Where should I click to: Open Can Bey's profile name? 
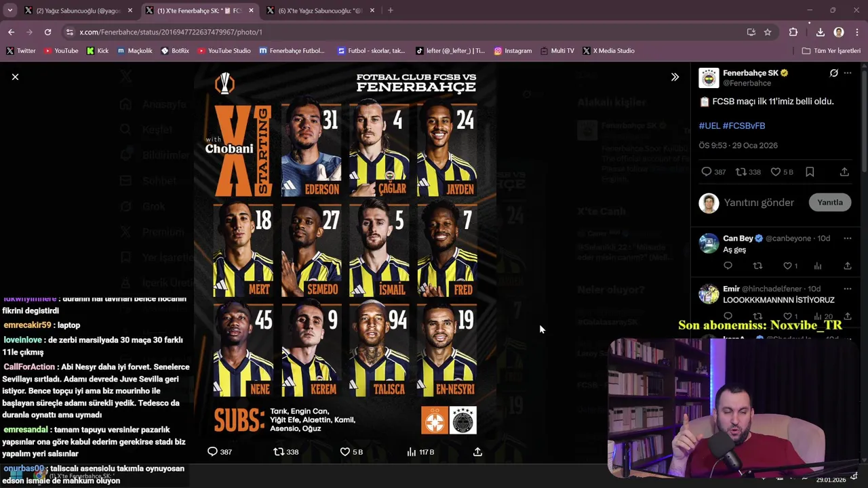[738, 239]
